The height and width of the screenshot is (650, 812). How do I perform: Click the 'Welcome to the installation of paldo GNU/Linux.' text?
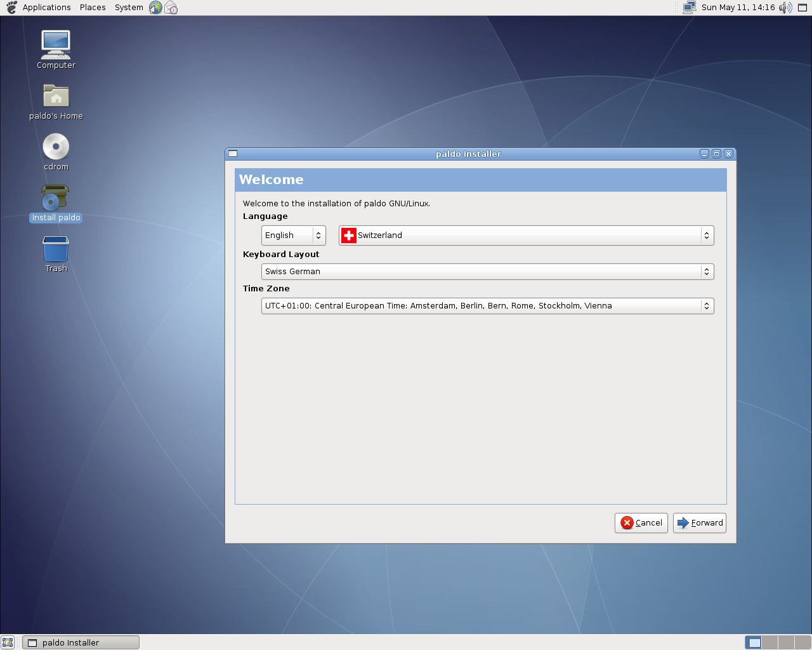point(337,203)
